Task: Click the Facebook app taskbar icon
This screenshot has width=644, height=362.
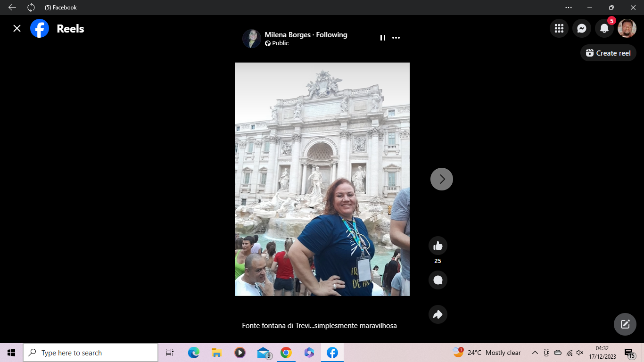Action: [332, 353]
